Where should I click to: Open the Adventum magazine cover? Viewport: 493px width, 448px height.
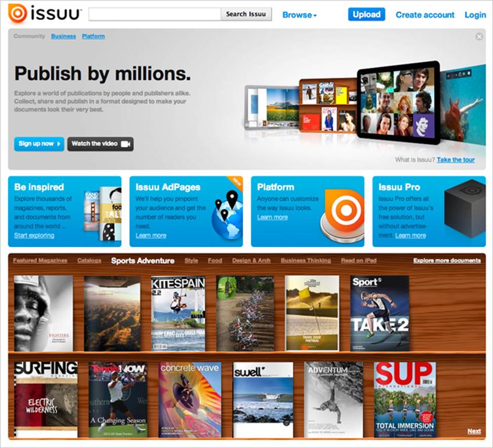[334, 400]
